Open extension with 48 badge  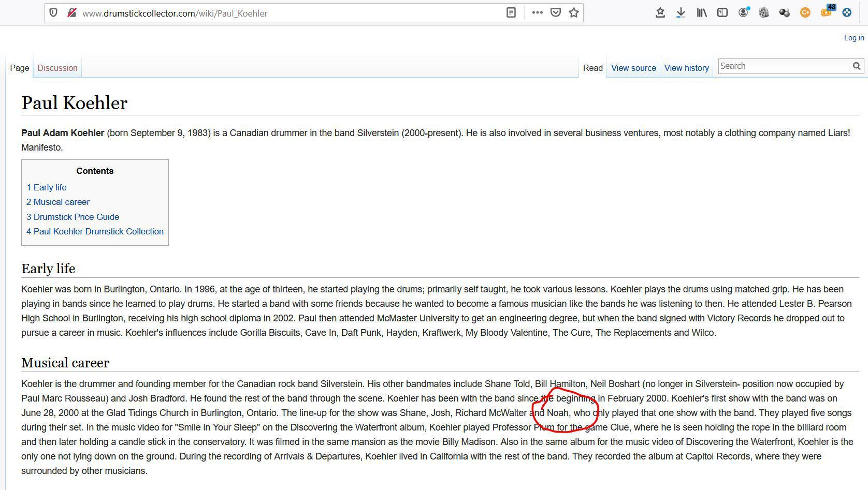[826, 13]
